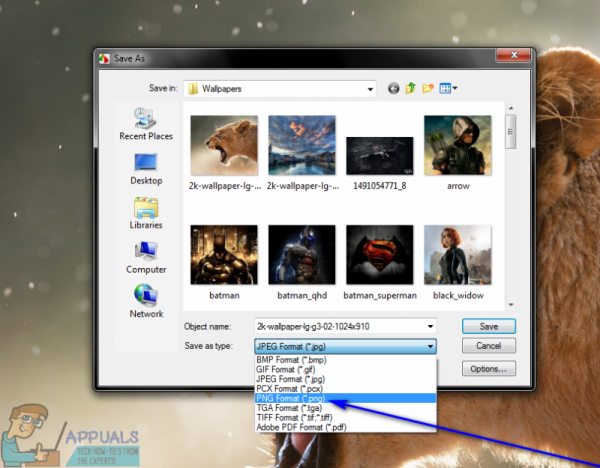This screenshot has height=468, width=600.
Task: Open Network location
Action: pyautogui.click(x=146, y=302)
